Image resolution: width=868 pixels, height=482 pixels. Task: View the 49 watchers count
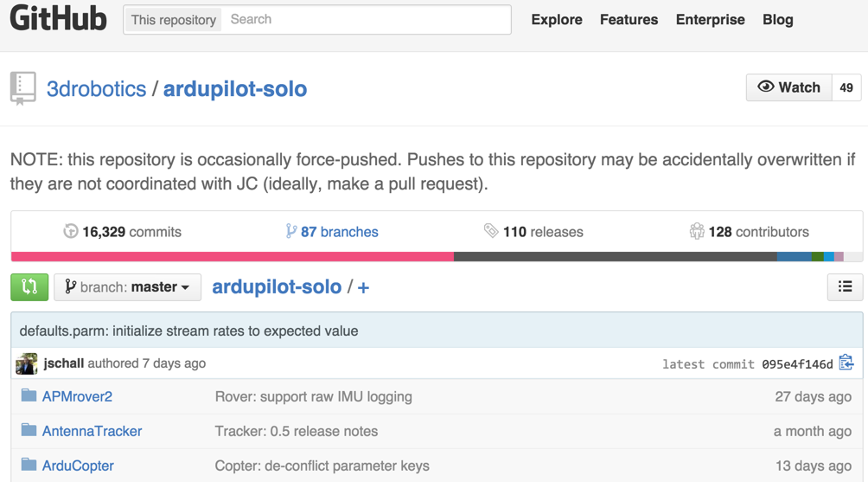(x=846, y=87)
